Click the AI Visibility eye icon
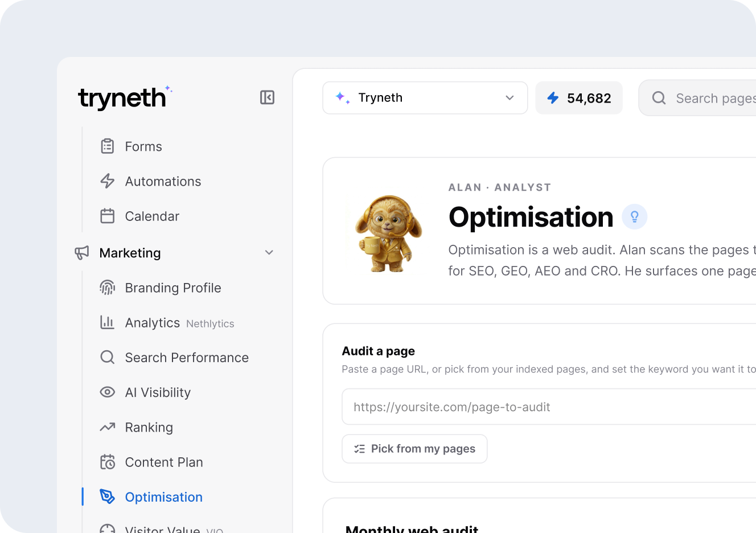Screen dimensions: 756x533 click(107, 392)
